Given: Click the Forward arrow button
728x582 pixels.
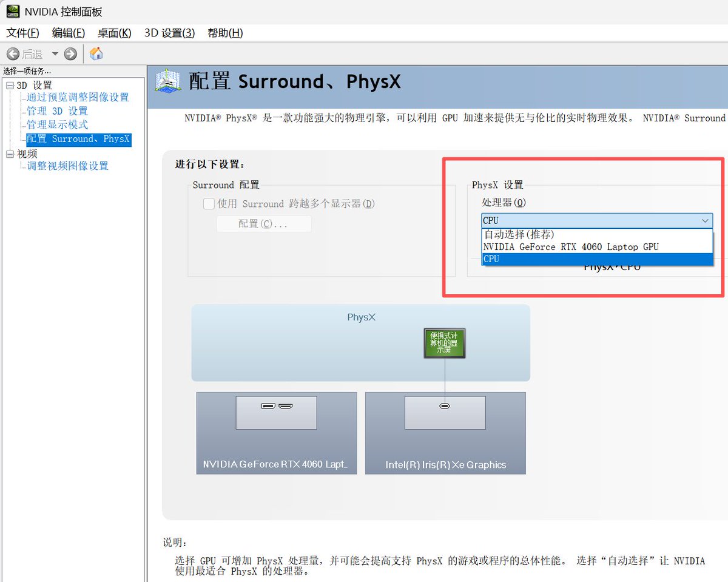Looking at the screenshot, I should 70,54.
